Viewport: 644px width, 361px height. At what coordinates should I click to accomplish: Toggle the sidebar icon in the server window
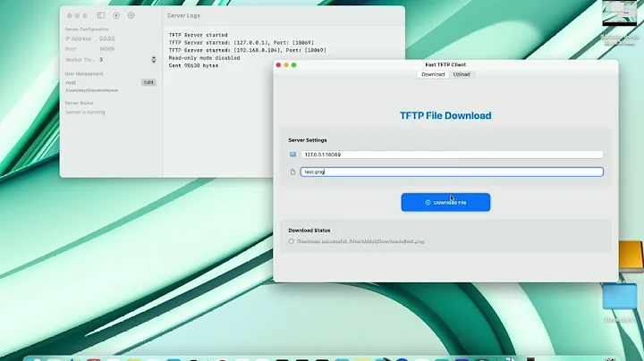tap(100, 15)
